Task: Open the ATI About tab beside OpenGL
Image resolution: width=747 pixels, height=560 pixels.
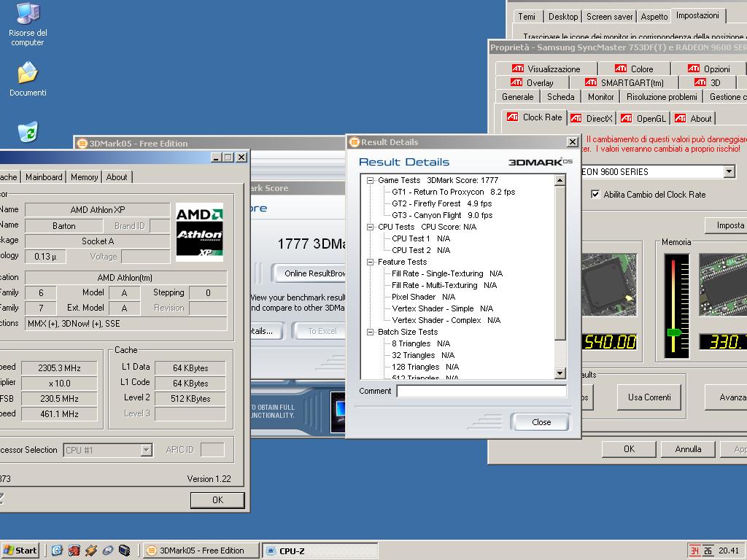Action: [x=694, y=119]
